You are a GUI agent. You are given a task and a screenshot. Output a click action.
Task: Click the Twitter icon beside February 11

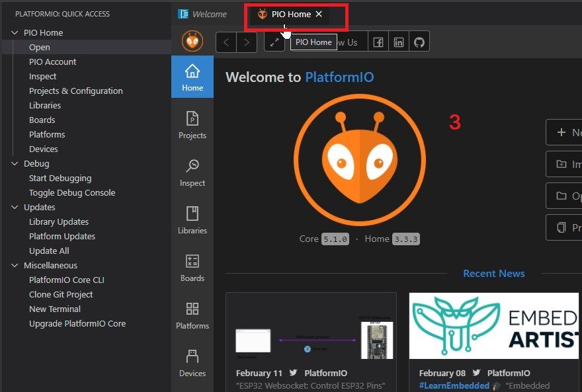point(293,372)
